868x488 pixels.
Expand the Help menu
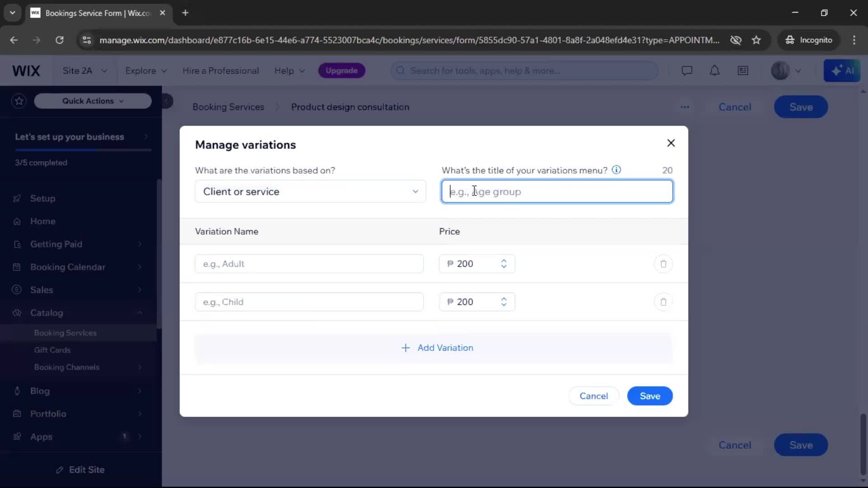pyautogui.click(x=289, y=70)
